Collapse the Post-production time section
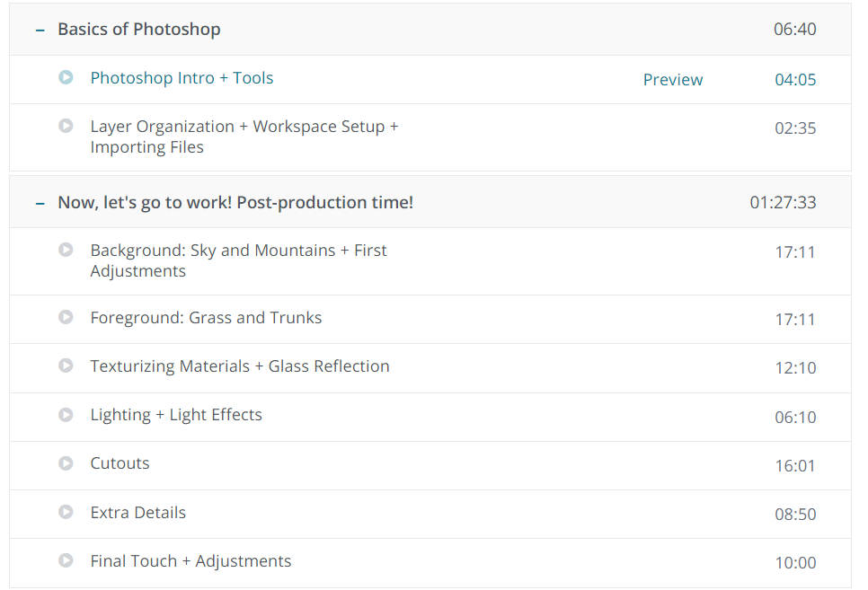The image size is (868, 590). click(40, 203)
